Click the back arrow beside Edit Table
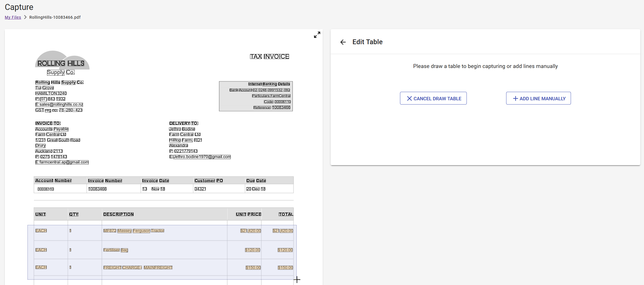The height and width of the screenshot is (285, 644). [x=343, y=42]
